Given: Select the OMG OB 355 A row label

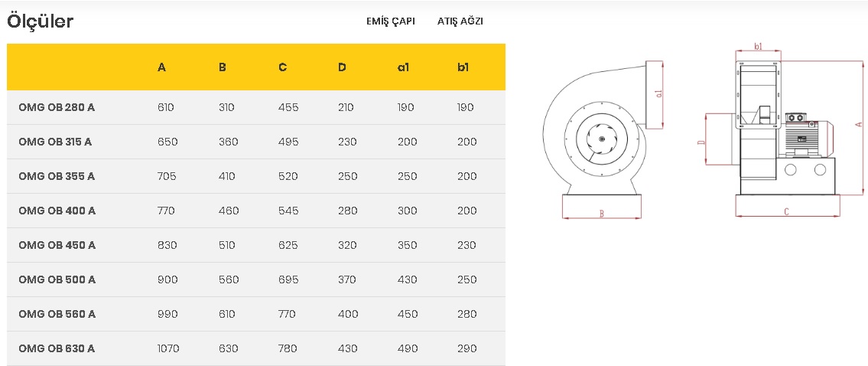Looking at the screenshot, I should [57, 176].
